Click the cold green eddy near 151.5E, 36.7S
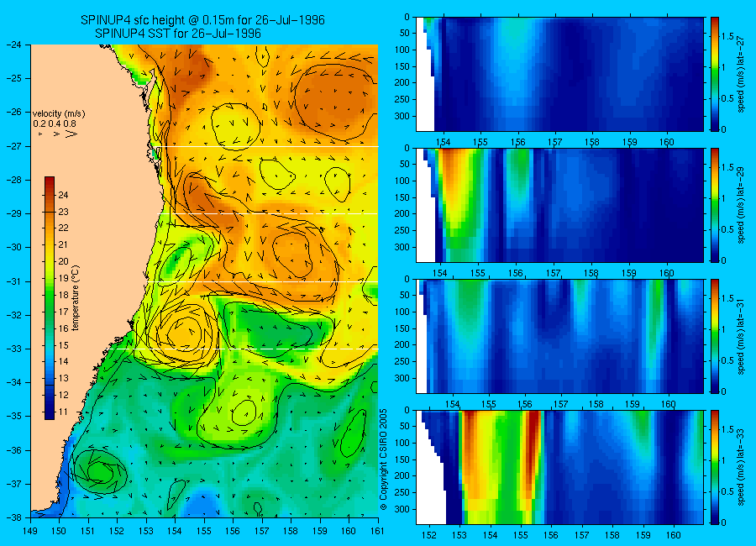The image size is (756, 546). (x=100, y=471)
